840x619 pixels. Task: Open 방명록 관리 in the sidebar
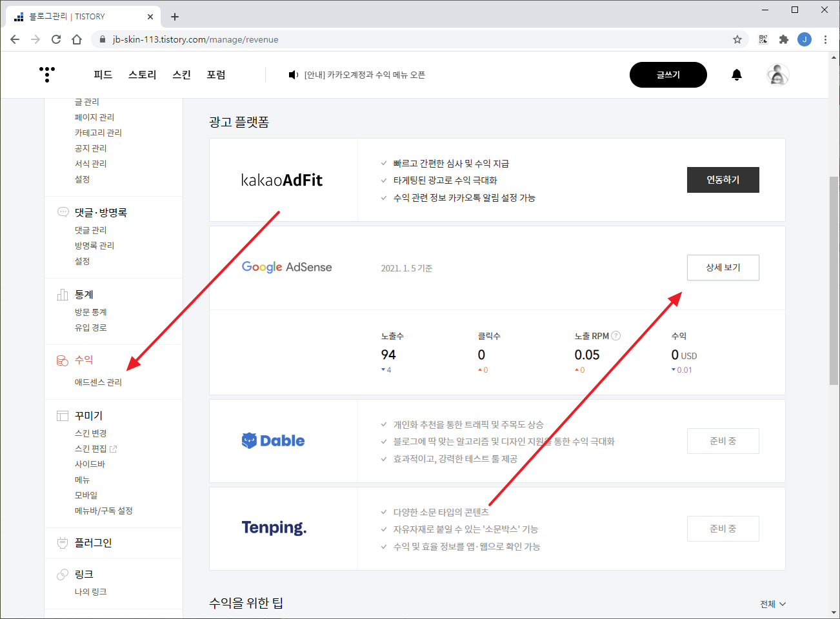pyautogui.click(x=94, y=246)
